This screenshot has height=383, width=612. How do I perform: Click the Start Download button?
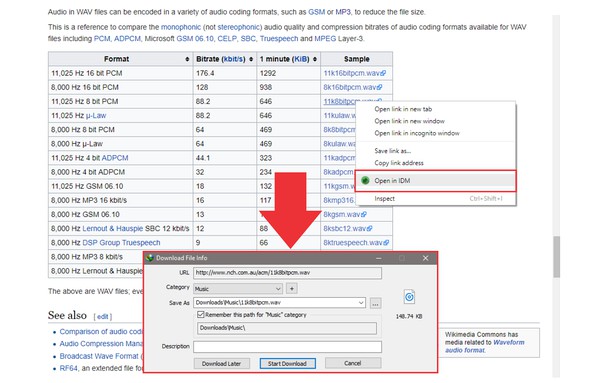(x=287, y=363)
